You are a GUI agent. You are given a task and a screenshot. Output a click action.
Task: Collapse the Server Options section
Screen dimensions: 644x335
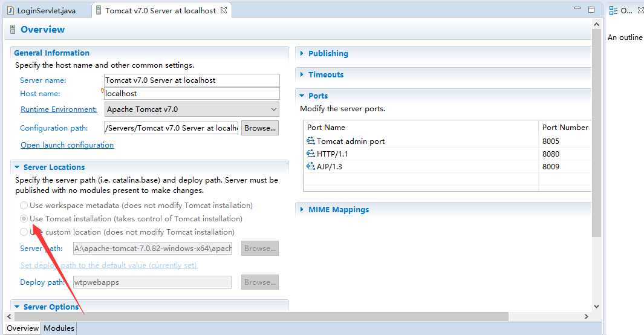17,307
